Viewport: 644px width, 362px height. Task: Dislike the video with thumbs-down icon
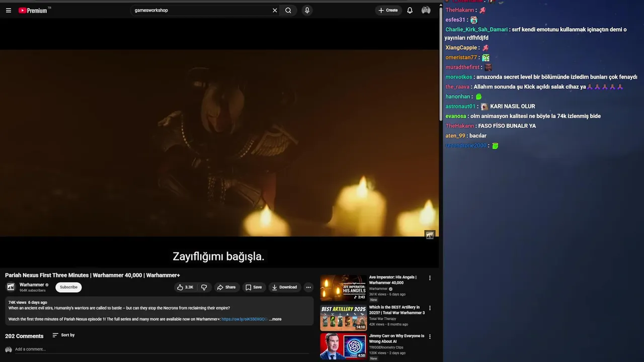204,287
